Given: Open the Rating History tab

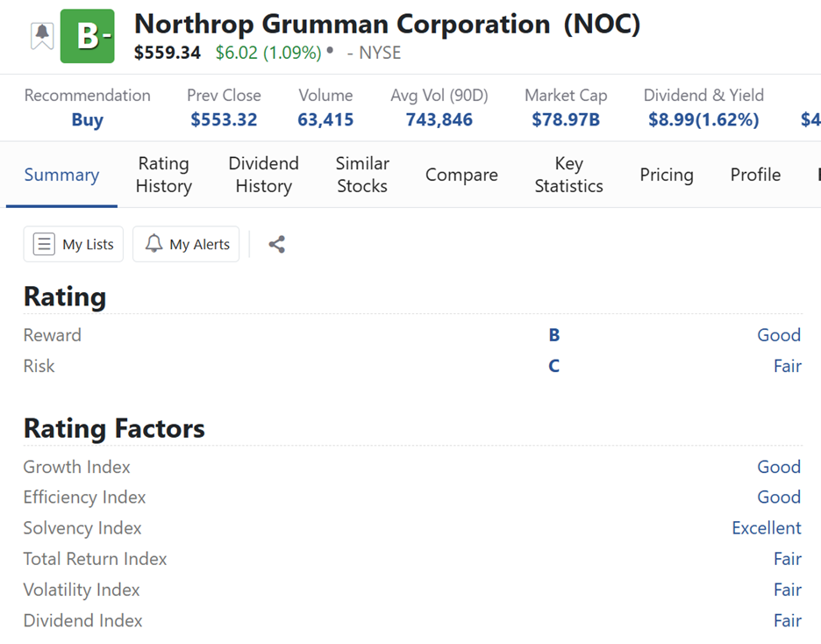Looking at the screenshot, I should [x=163, y=175].
